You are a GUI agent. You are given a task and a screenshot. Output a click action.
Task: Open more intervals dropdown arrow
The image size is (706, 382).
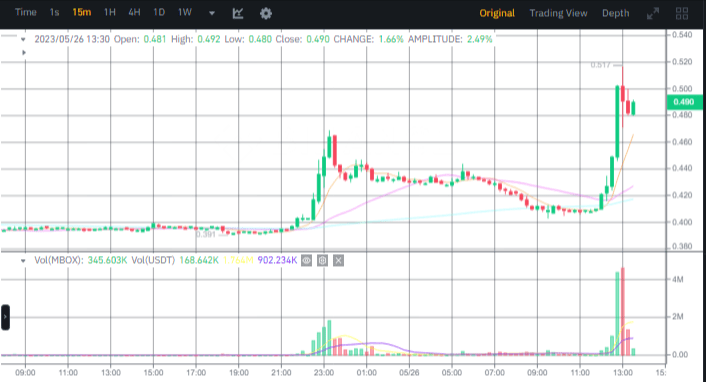pos(212,14)
